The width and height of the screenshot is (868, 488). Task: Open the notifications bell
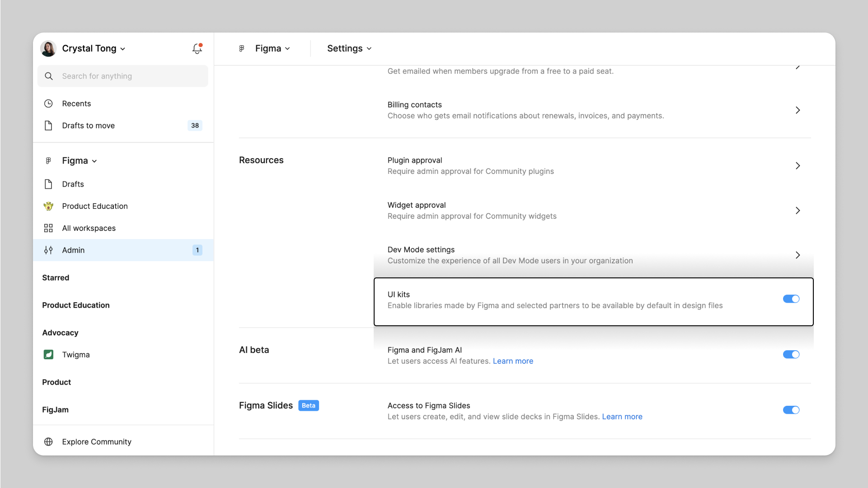[197, 48]
